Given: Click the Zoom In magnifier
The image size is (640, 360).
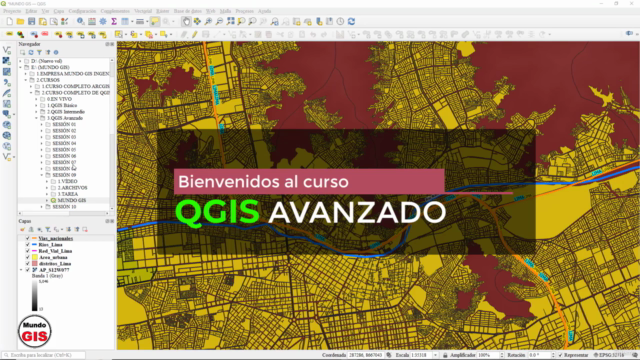Looking at the screenshot, I should pyautogui.click(x=208, y=22).
